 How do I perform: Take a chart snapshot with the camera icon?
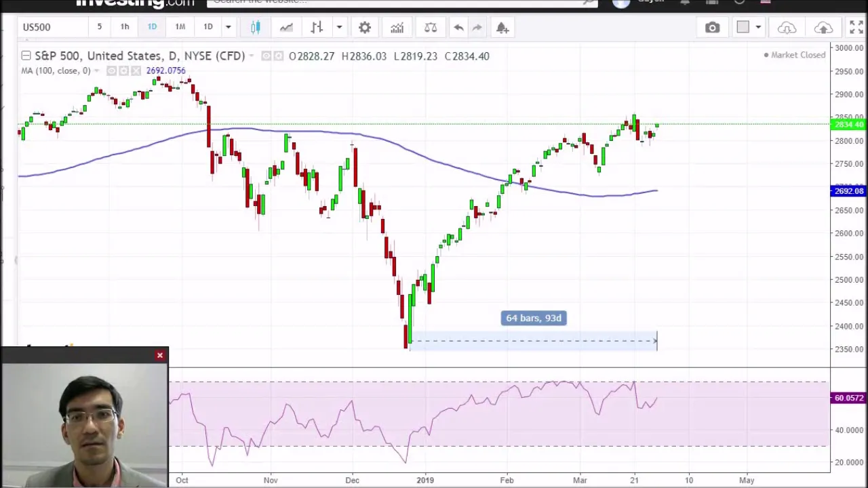click(712, 28)
